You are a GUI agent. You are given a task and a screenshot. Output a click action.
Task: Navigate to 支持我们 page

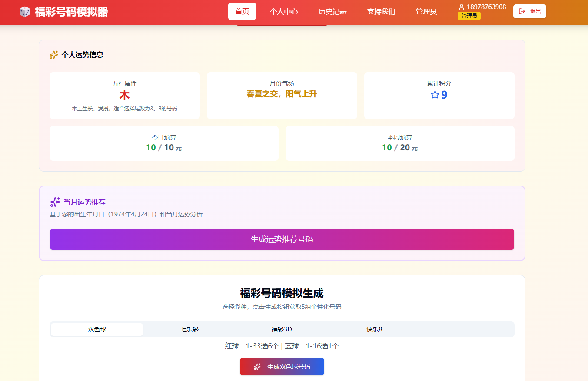[x=381, y=11]
